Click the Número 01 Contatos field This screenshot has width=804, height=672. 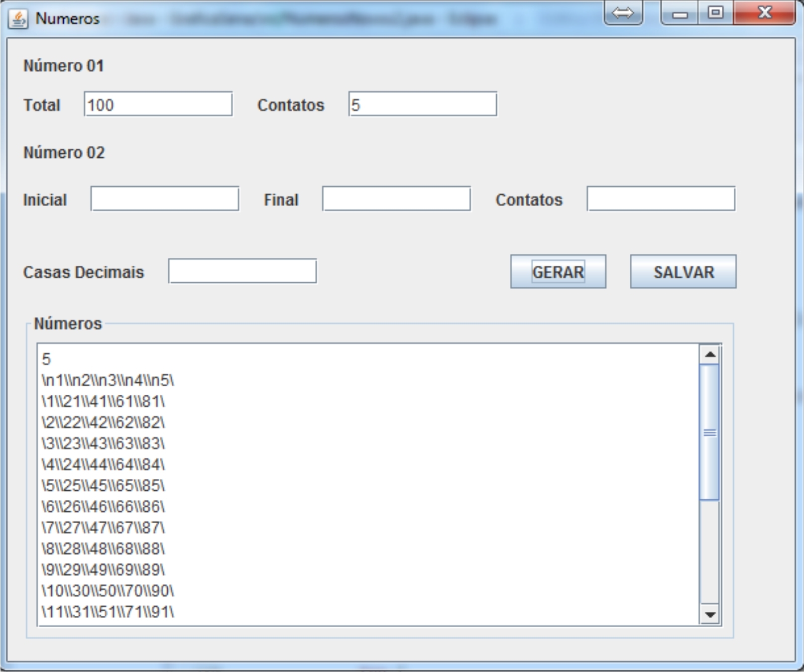click(x=423, y=104)
